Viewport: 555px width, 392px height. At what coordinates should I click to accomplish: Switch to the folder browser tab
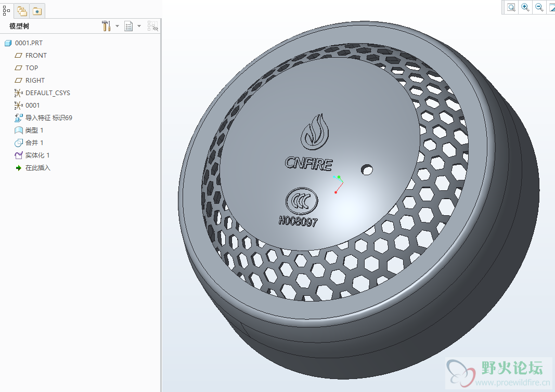22,11
